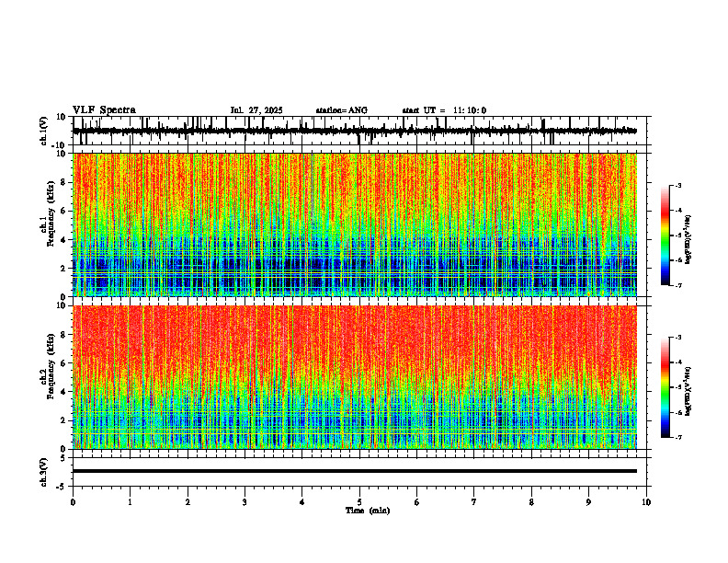Click the ch.1 spectrogram panel
Screen dimensions: 728x563
click(x=355, y=224)
